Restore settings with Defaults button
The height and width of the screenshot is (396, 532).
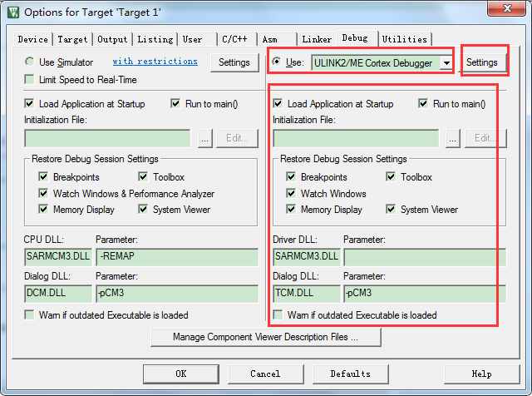pos(351,374)
